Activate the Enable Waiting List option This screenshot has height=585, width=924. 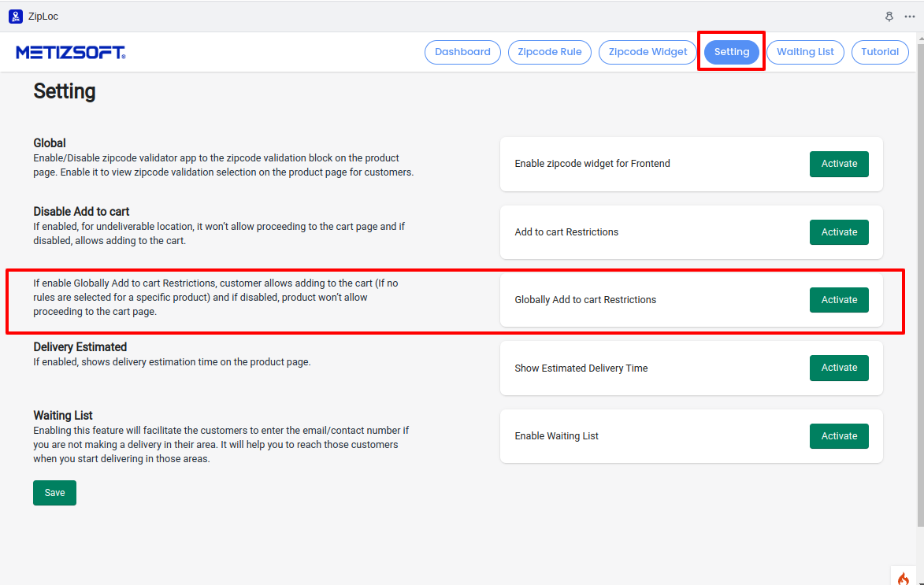(839, 436)
